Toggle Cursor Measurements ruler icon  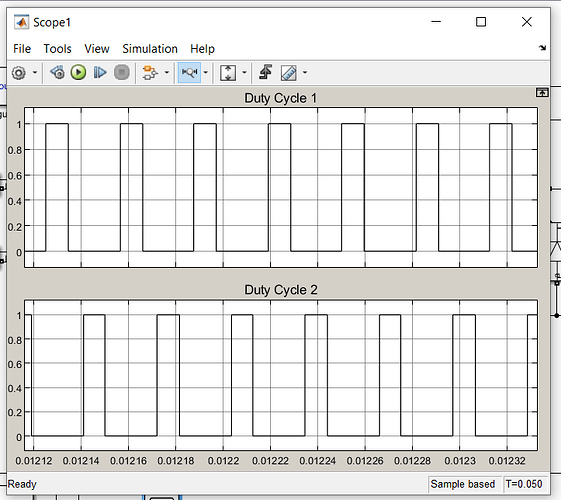pyautogui.click(x=288, y=73)
